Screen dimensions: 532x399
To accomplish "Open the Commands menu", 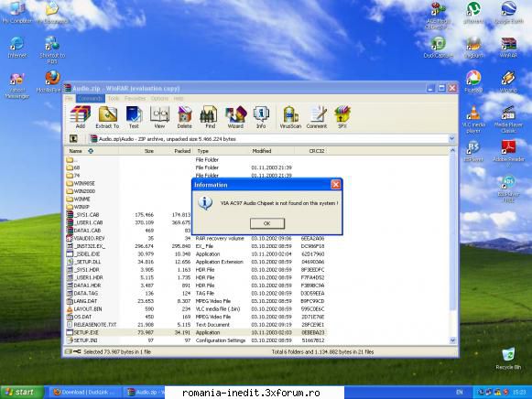I will click(x=91, y=98).
